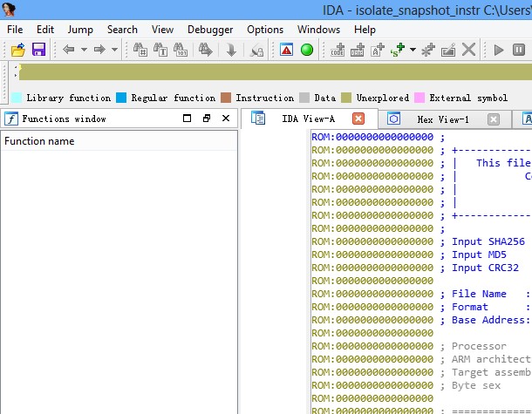Close the Hex View-1 tab
Viewport: 532px width, 414px height.
494,119
